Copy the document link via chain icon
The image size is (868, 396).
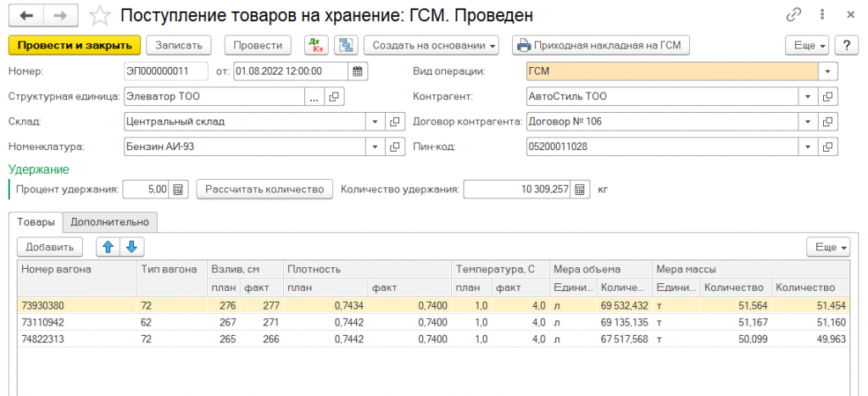click(794, 15)
